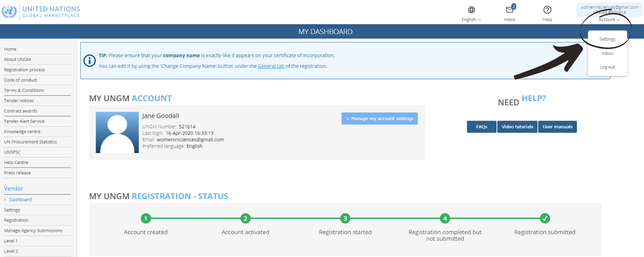This screenshot has height=257, width=644.
Task: Open UN Procurement Statistics link
Action: point(30,142)
